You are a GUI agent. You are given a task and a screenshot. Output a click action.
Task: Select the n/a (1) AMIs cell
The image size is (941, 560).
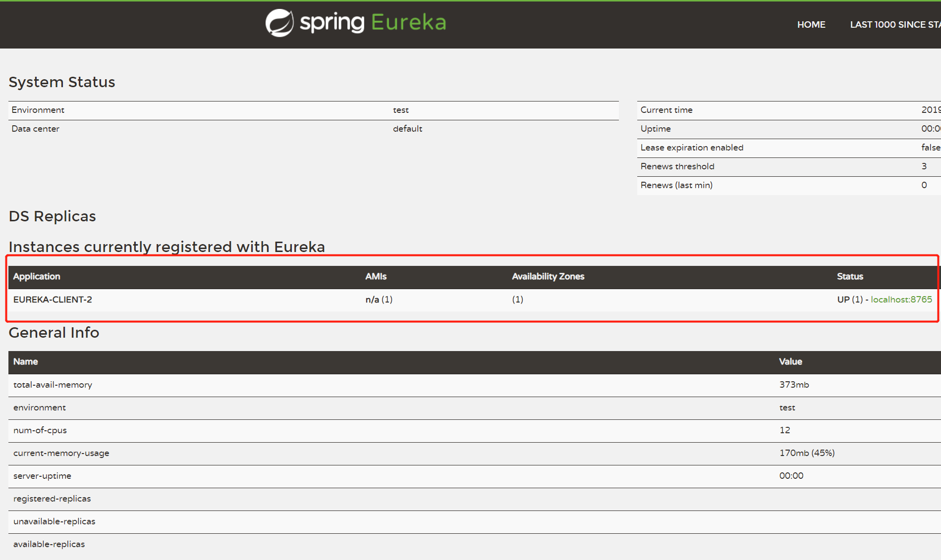tap(379, 299)
